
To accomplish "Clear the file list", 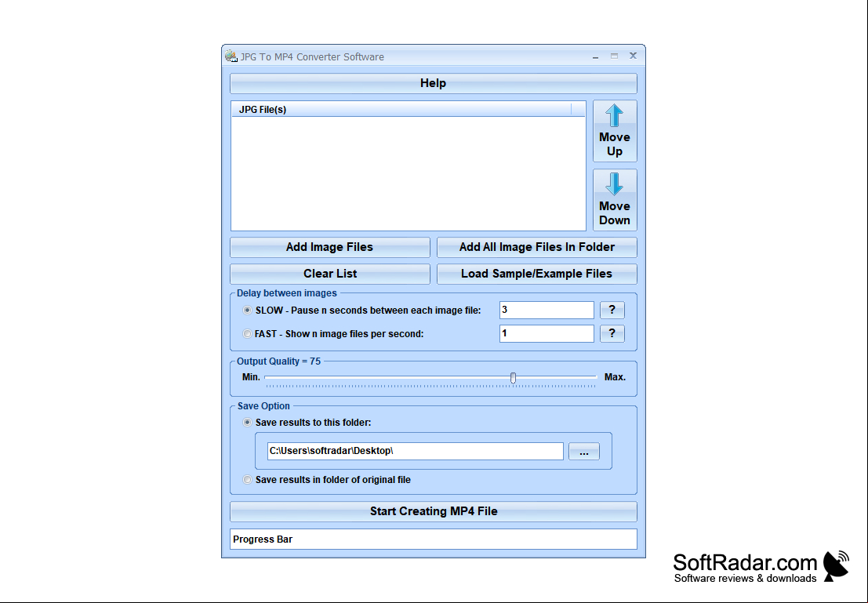I will 330,274.
